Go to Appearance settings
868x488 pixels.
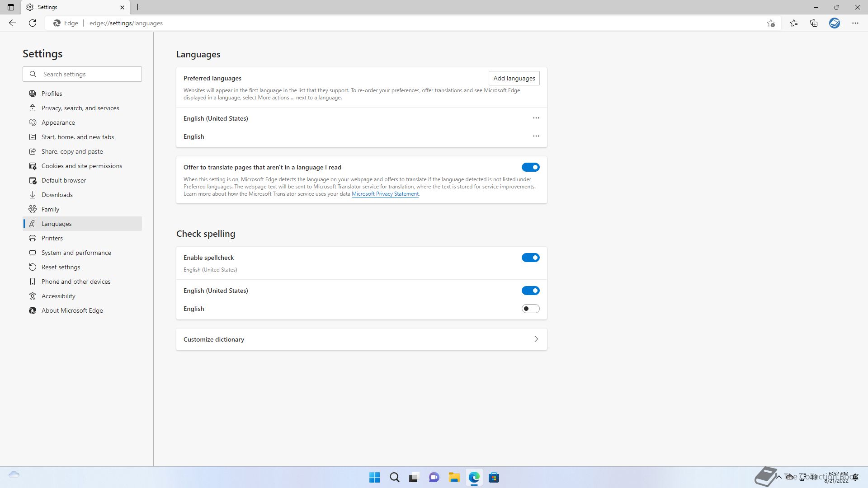82,122
